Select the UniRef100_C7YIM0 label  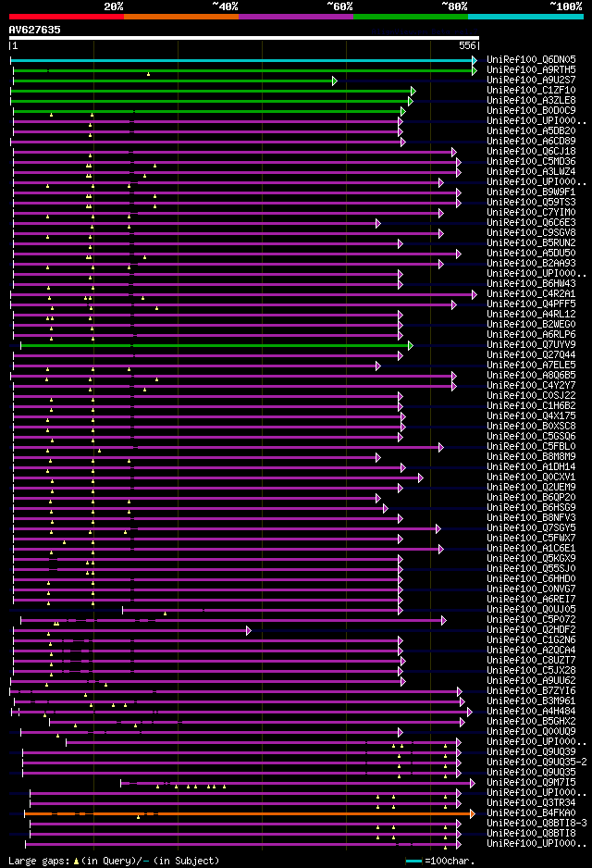tap(531, 212)
